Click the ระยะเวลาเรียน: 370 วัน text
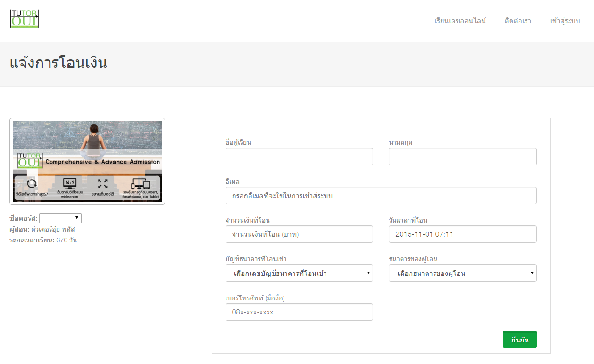This screenshot has height=364, width=594. point(43,240)
